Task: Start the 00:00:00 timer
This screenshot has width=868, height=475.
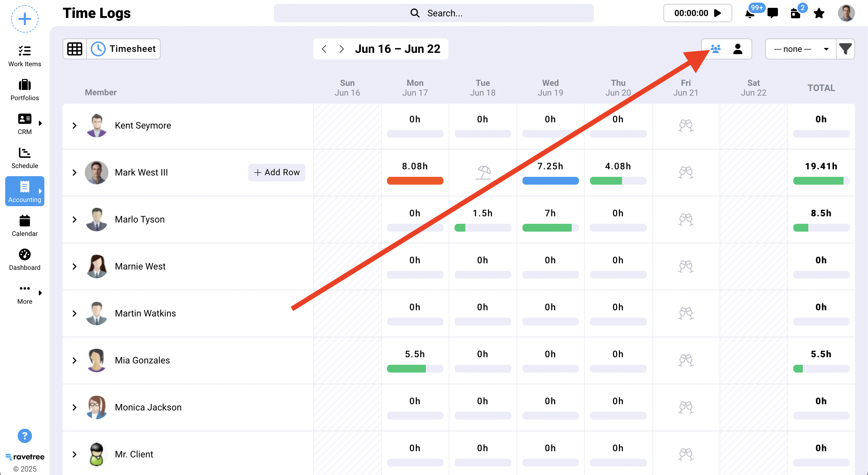Action: click(717, 13)
